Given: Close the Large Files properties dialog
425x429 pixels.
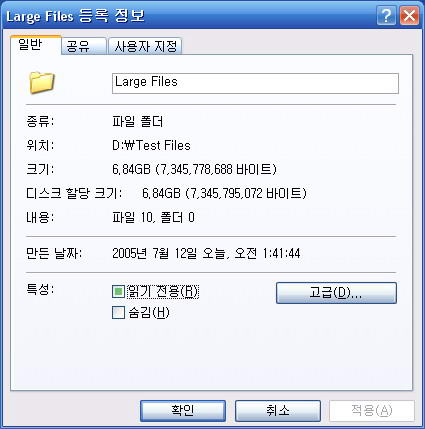Looking at the screenshot, I should coord(409,16).
